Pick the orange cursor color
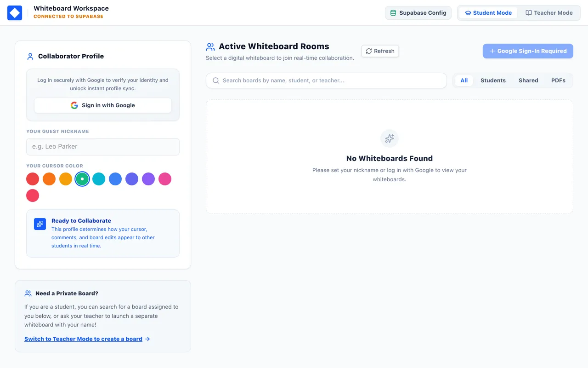 (49, 179)
